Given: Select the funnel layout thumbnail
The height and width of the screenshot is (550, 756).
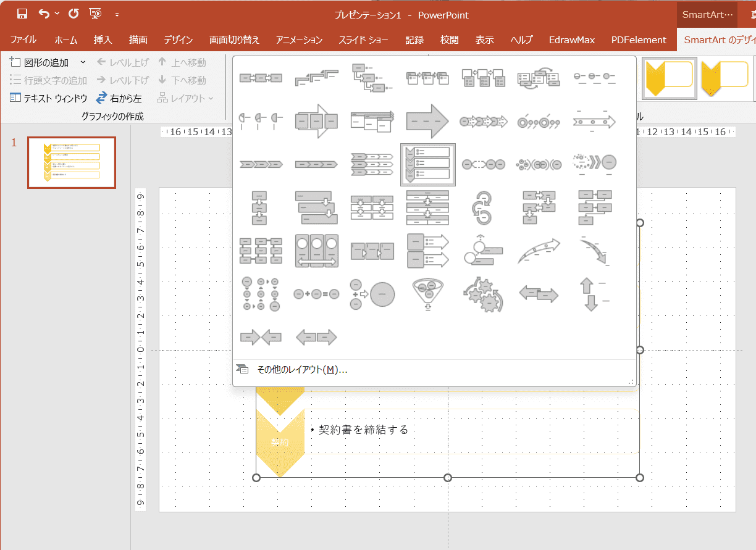Looking at the screenshot, I should tap(427, 295).
